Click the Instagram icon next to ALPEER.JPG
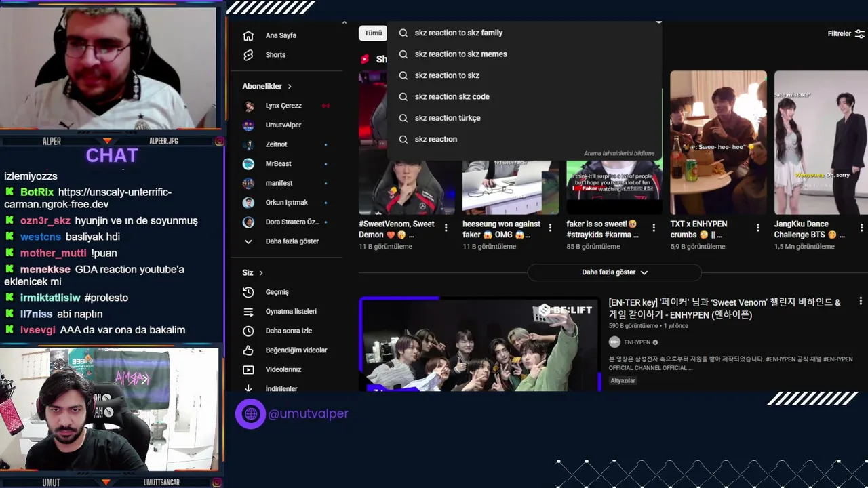 click(x=220, y=141)
